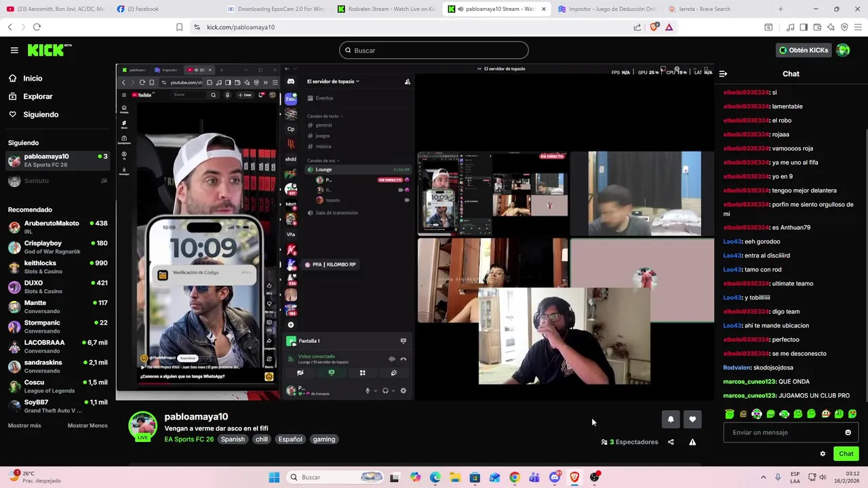Open Brave Rewards triangle icon
868x488 pixels.
[669, 27]
